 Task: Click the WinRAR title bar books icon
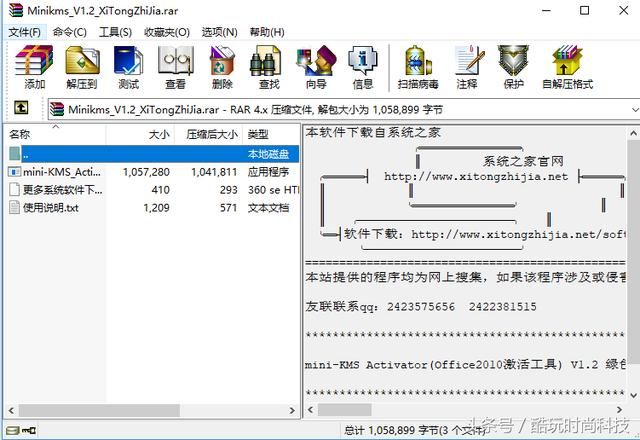pyautogui.click(x=16, y=10)
